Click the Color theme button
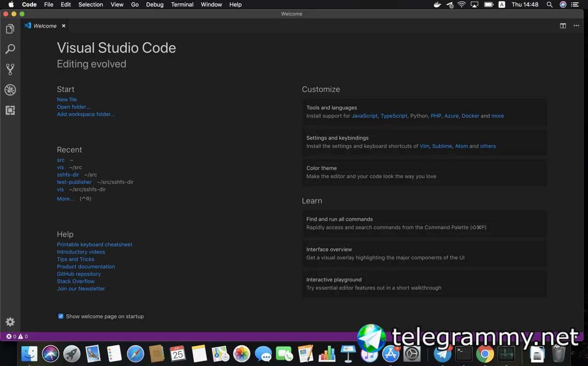Screen dimensions: 588x366 [x=424, y=172]
